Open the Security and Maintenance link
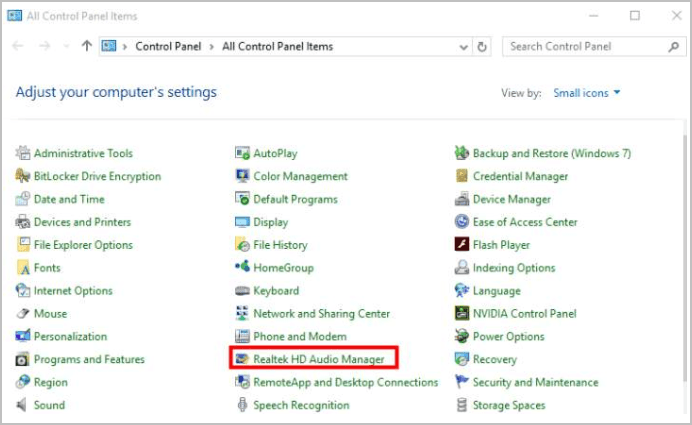692x425 pixels. click(x=535, y=382)
